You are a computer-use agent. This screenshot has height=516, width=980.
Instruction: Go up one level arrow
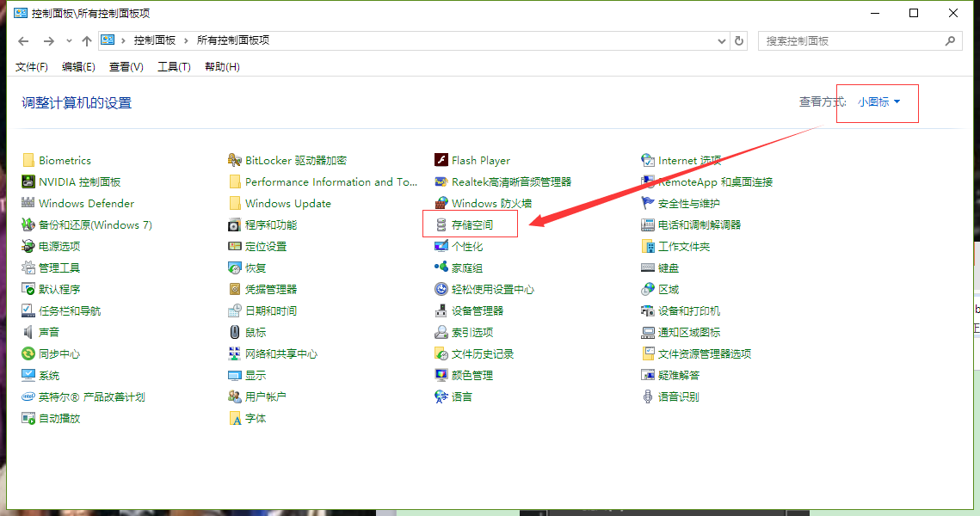coord(86,41)
